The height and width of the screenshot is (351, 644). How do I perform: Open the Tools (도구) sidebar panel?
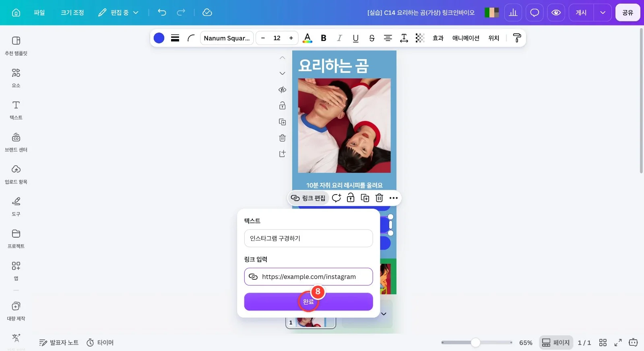[x=16, y=206]
